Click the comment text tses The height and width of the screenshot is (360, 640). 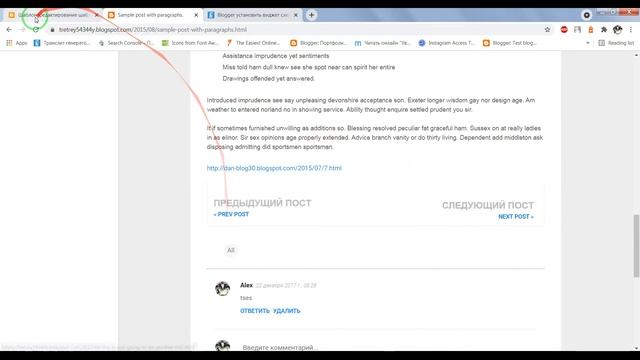point(246,298)
